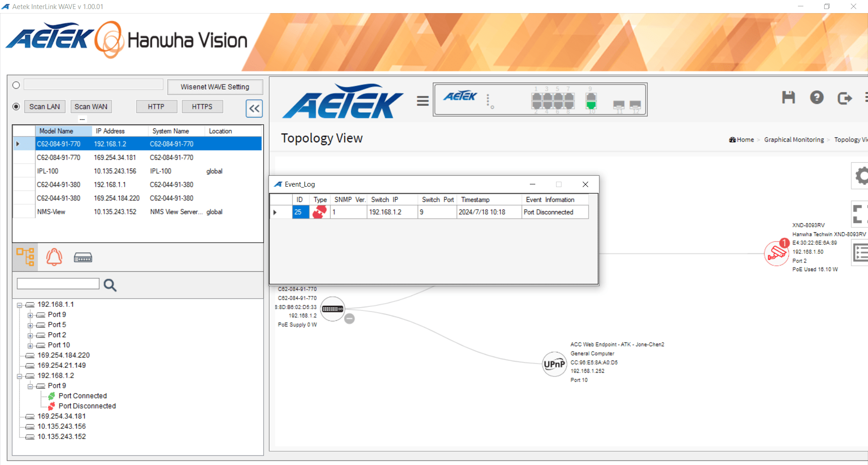
Task: Select the empty field radio button
Action: [x=16, y=85]
